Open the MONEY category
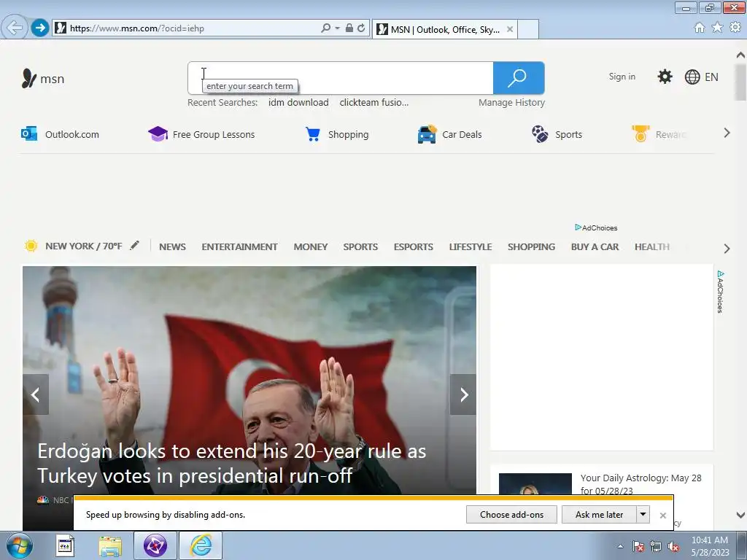The height and width of the screenshot is (560, 747). 310,246
